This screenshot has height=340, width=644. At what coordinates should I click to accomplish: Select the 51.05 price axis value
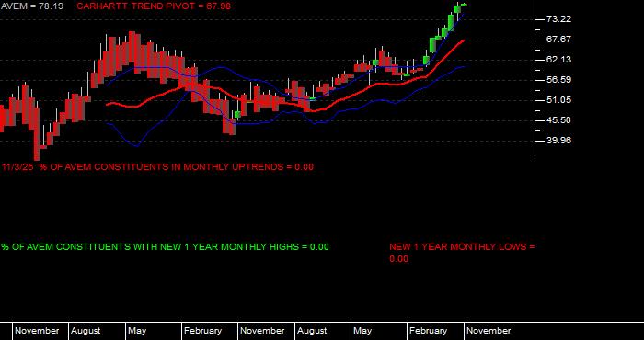(x=559, y=100)
